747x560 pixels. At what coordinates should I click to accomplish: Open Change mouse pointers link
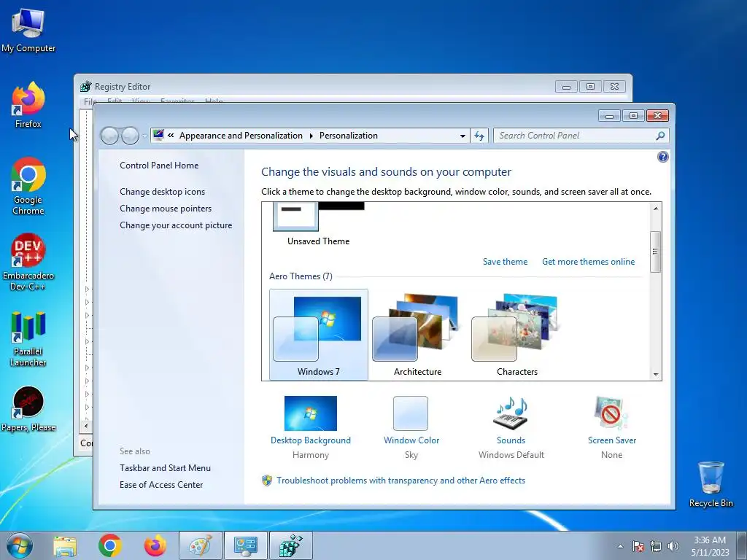click(166, 208)
